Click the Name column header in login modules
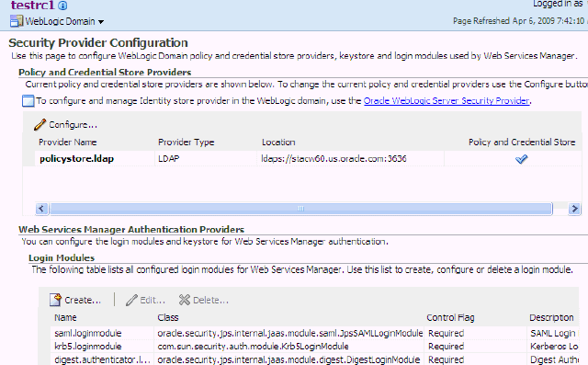The width and height of the screenshot is (588, 365). click(65, 318)
